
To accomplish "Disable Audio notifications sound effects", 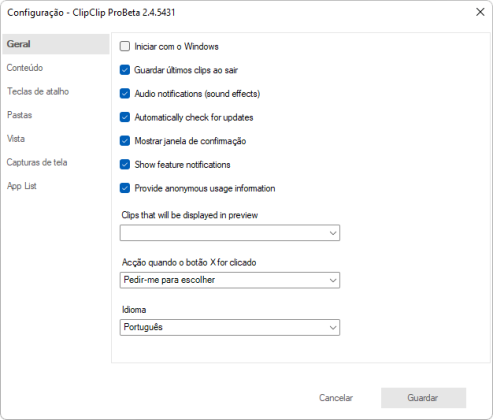I will 125,94.
